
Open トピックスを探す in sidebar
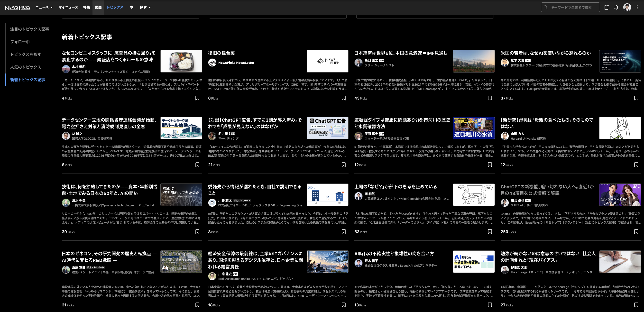click(x=26, y=54)
